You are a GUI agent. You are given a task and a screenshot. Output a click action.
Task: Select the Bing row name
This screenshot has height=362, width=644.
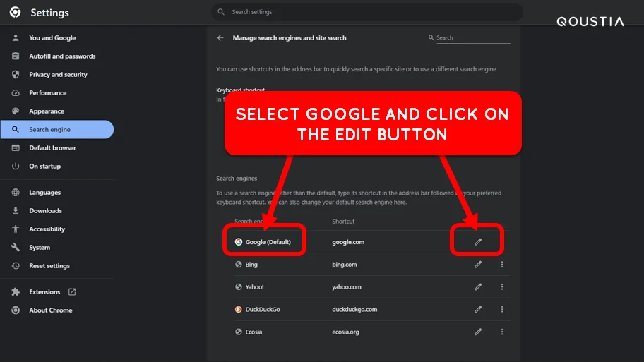pos(251,265)
